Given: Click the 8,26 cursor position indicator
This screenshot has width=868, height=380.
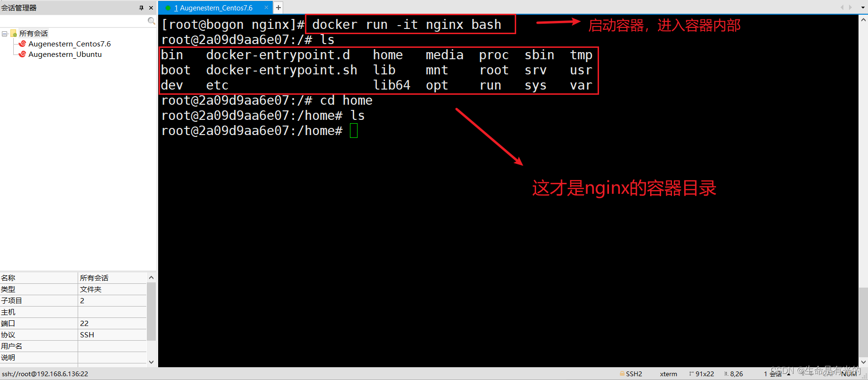Looking at the screenshot, I should tap(734, 374).
